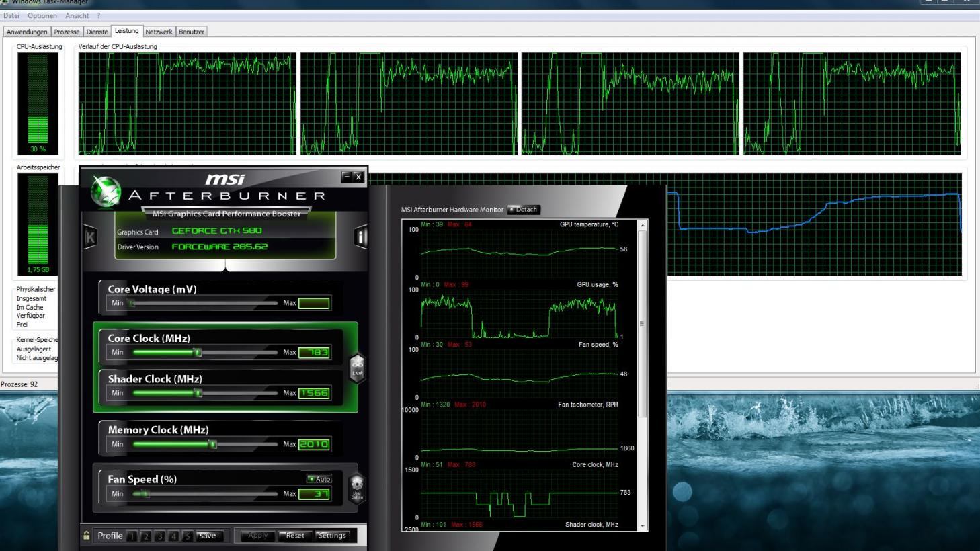The image size is (980, 551).
Task: Select profile slot 5
Action: [x=188, y=536]
